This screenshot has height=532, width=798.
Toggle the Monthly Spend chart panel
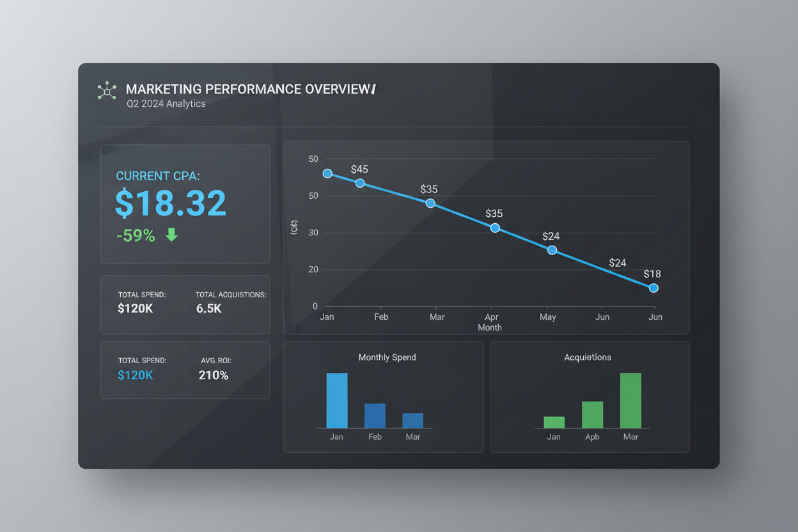coord(383,396)
